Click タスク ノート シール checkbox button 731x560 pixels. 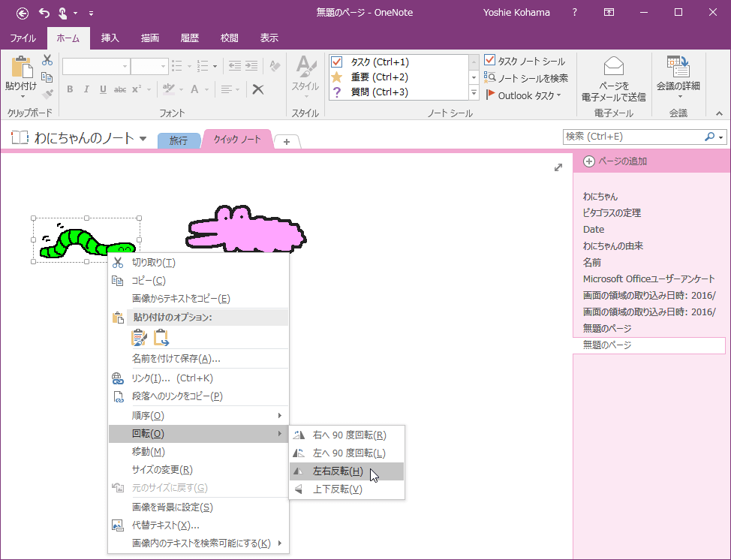click(x=525, y=61)
